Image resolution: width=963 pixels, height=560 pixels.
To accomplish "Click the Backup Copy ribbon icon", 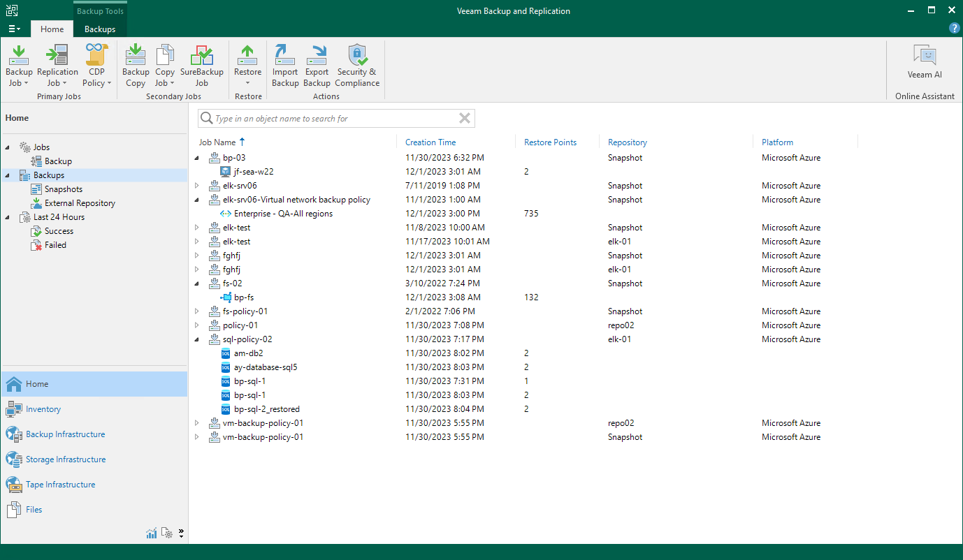I will (x=136, y=65).
